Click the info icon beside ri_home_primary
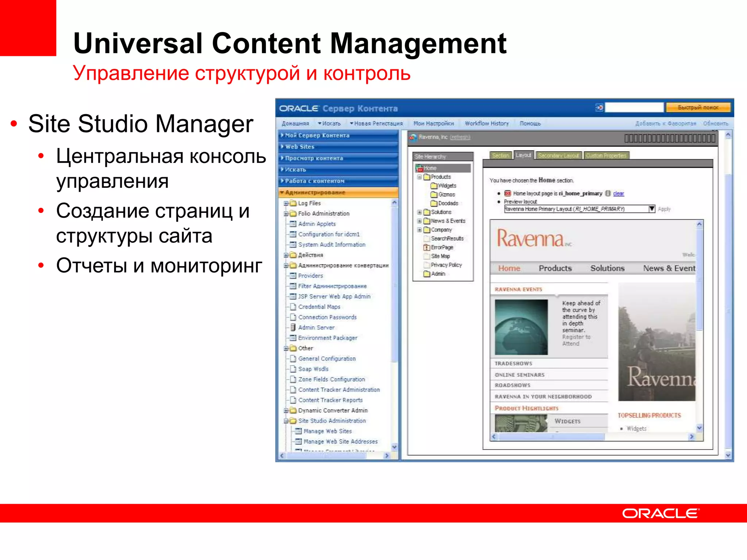The height and width of the screenshot is (560, 747). coord(608,194)
